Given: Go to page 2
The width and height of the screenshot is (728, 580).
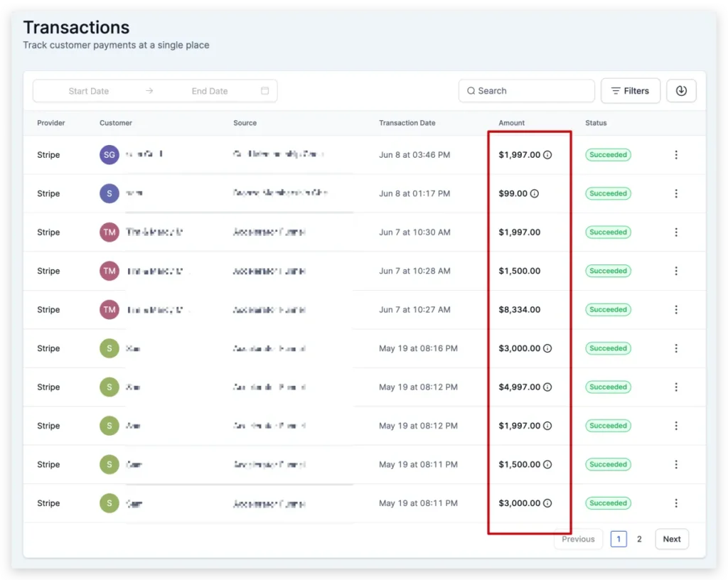Looking at the screenshot, I should [x=639, y=539].
